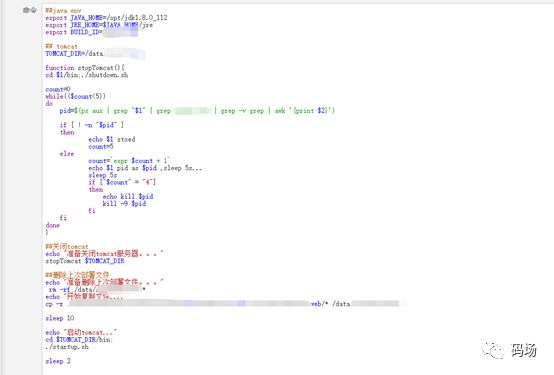The height and width of the screenshot is (375, 554).
Task: Click the 命令 field label
Action: point(30,10)
